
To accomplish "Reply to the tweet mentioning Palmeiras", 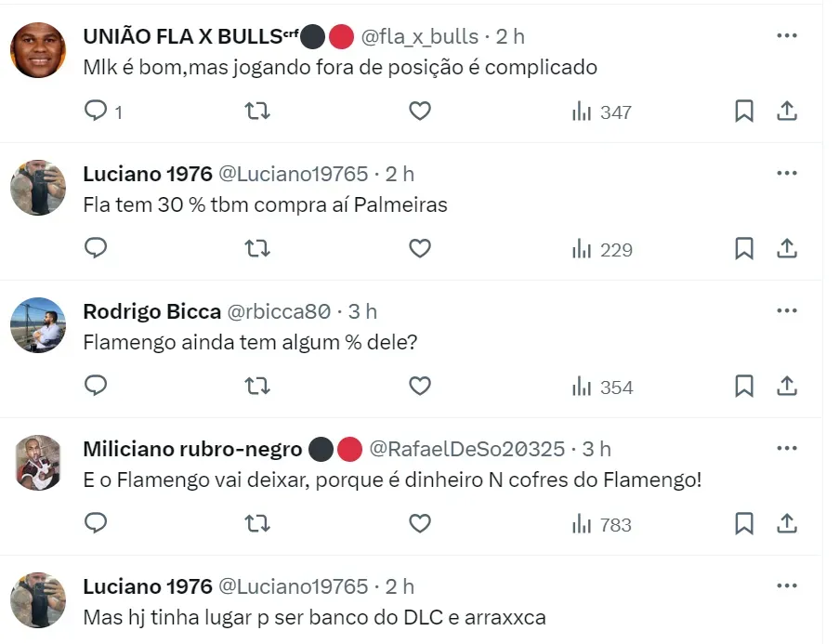I will click(x=97, y=248).
